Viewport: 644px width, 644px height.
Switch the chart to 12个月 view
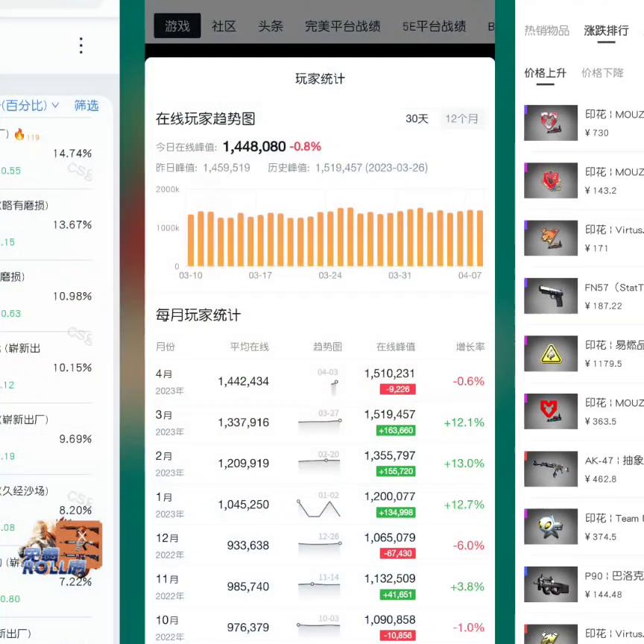[461, 119]
